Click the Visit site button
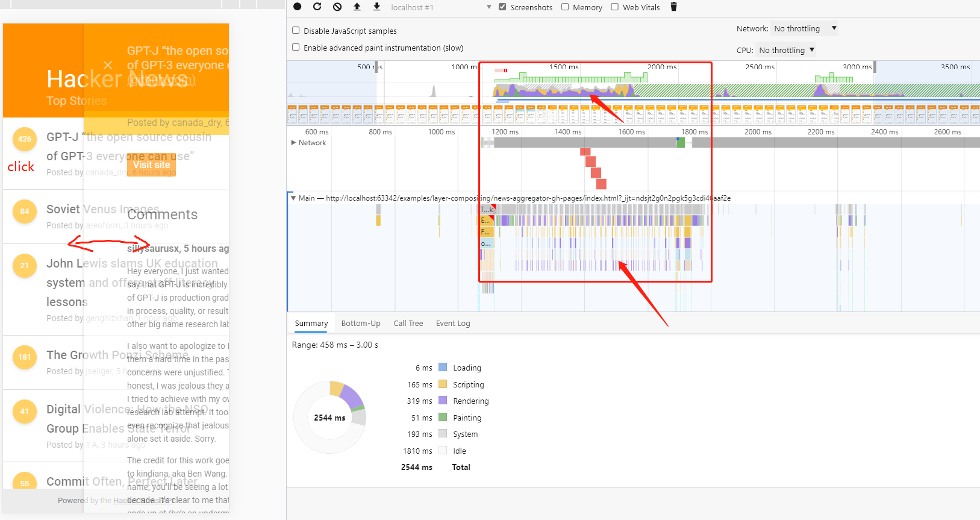 (151, 164)
